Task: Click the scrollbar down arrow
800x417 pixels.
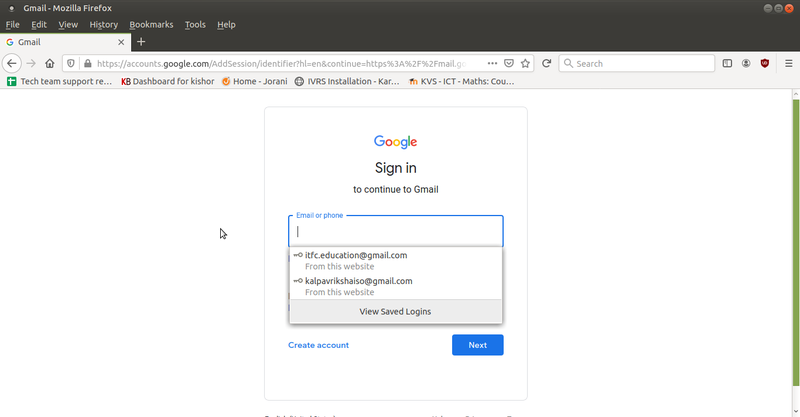Action: pos(795,411)
